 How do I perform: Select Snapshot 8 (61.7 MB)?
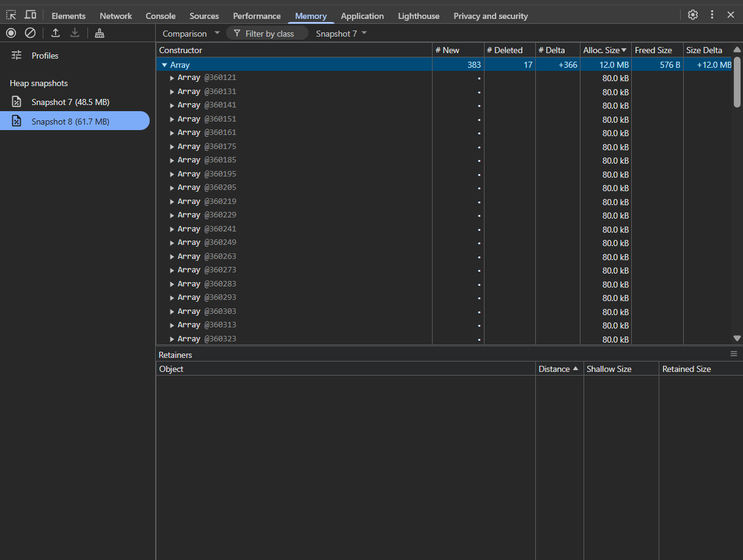75,122
